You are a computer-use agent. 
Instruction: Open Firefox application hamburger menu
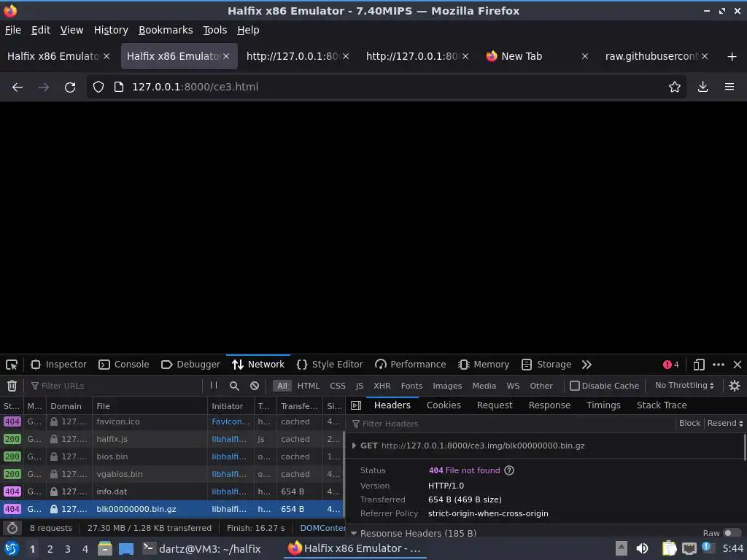pyautogui.click(x=729, y=87)
